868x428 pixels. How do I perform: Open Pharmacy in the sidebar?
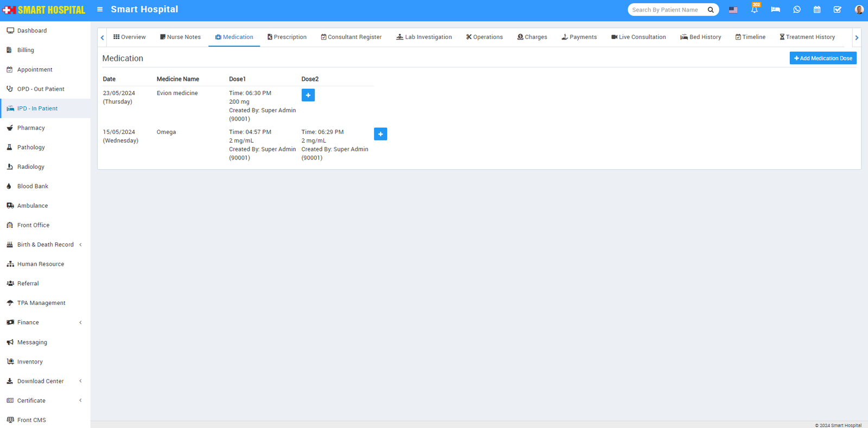[31, 128]
